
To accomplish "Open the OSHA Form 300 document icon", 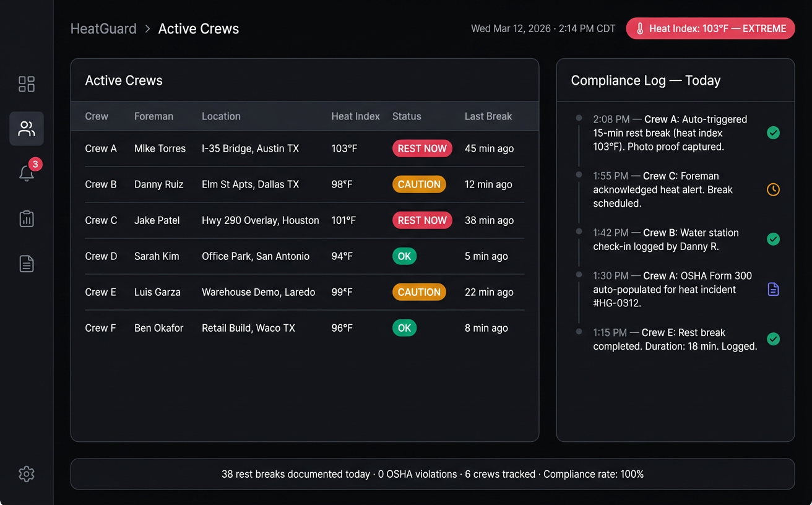I will pyautogui.click(x=773, y=289).
